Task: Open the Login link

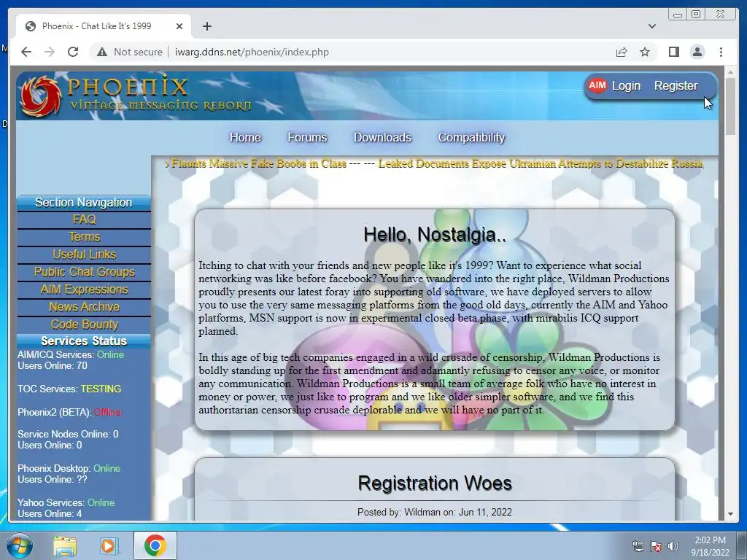Action: 626,86
